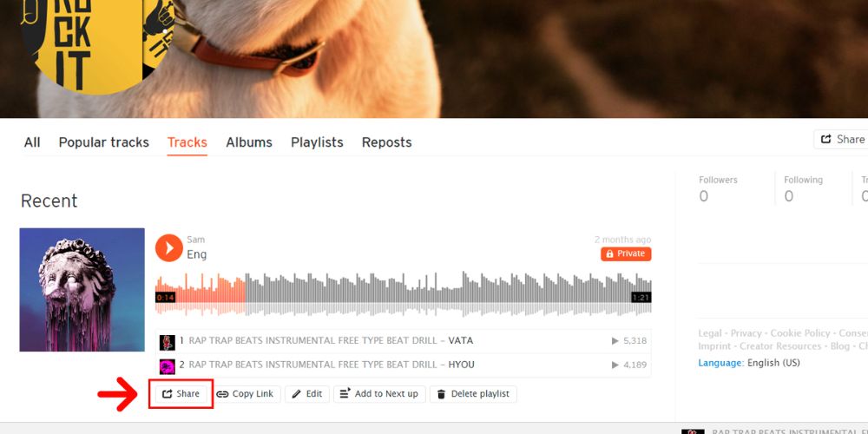This screenshot has height=434, width=868.
Task: Click the profile Share button at top right
Action: [x=841, y=139]
